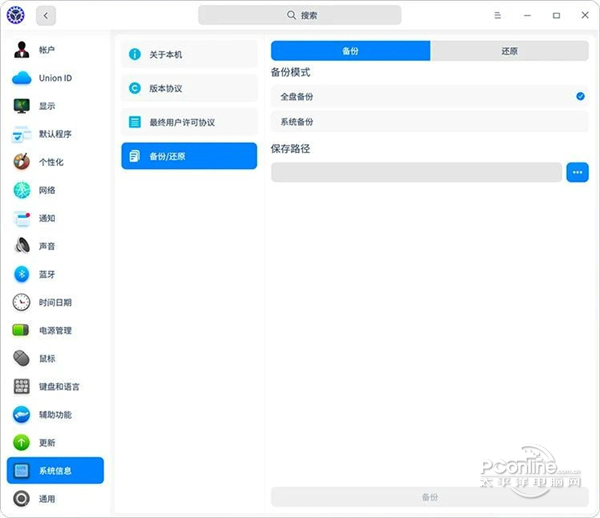This screenshot has height=518, width=600.
Task: Open Union ID cloud icon
Action: coord(21,78)
